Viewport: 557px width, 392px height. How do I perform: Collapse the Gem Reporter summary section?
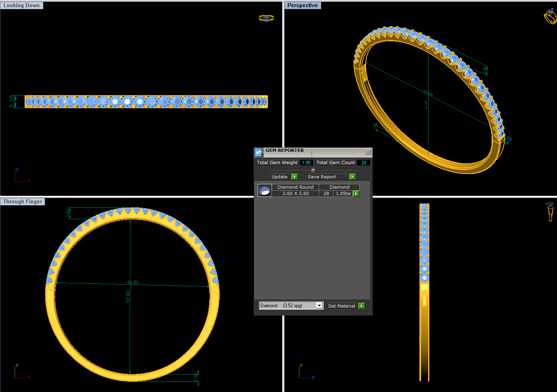(x=313, y=170)
